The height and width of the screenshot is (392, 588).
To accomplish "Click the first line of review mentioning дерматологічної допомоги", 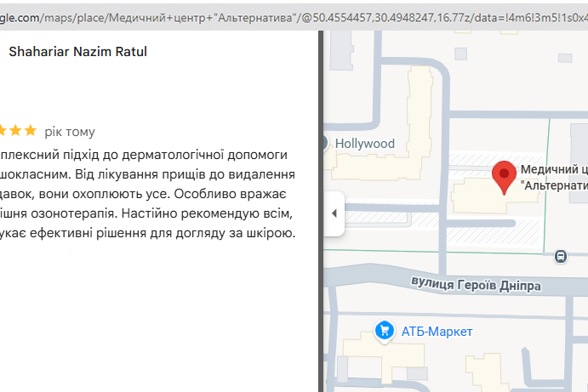I will (145, 155).
